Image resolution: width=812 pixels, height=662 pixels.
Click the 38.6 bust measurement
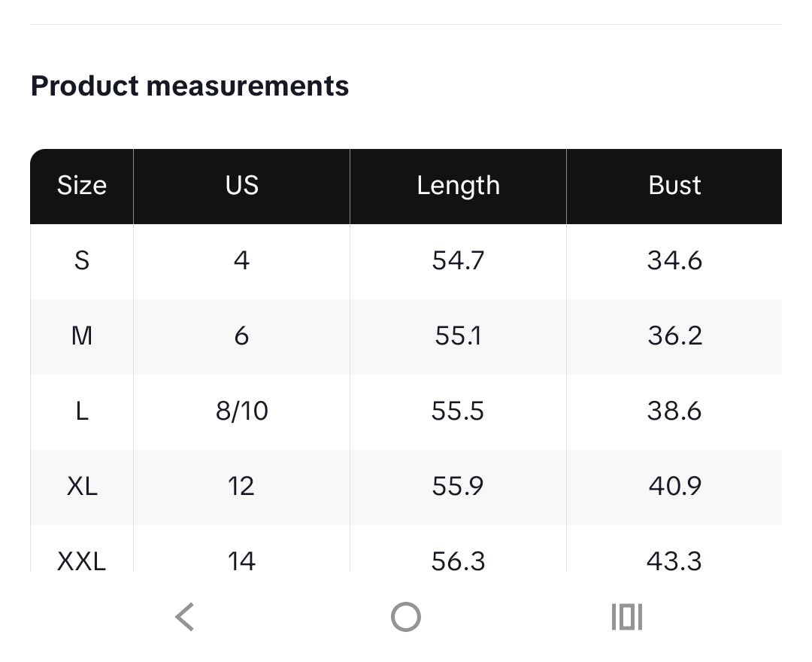(674, 411)
